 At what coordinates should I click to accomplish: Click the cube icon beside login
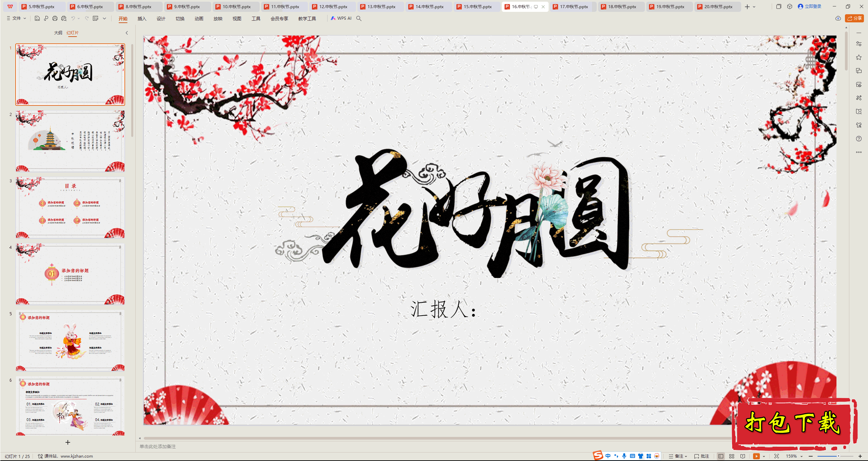pos(790,6)
